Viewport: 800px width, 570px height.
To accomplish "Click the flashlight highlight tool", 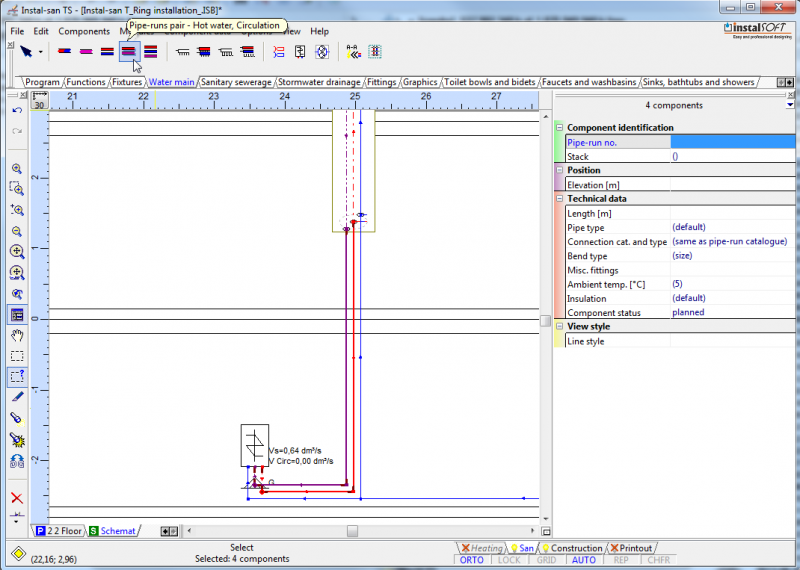I will tap(17, 418).
